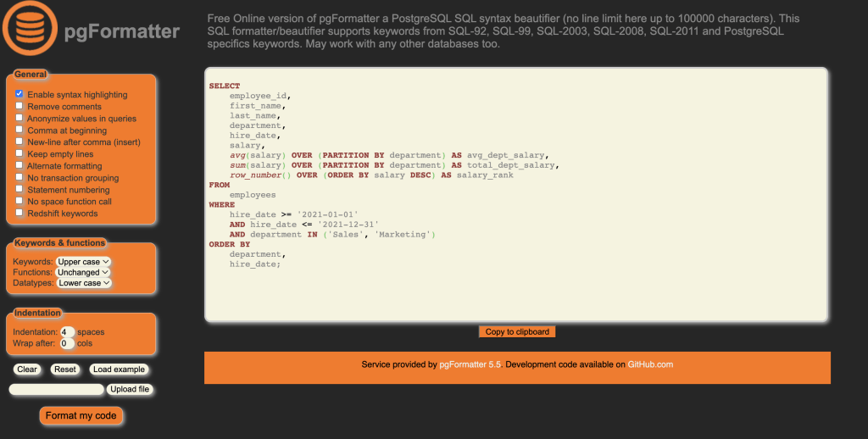This screenshot has width=868, height=439.
Task: Turn on Statement numbering
Action: coord(19,189)
